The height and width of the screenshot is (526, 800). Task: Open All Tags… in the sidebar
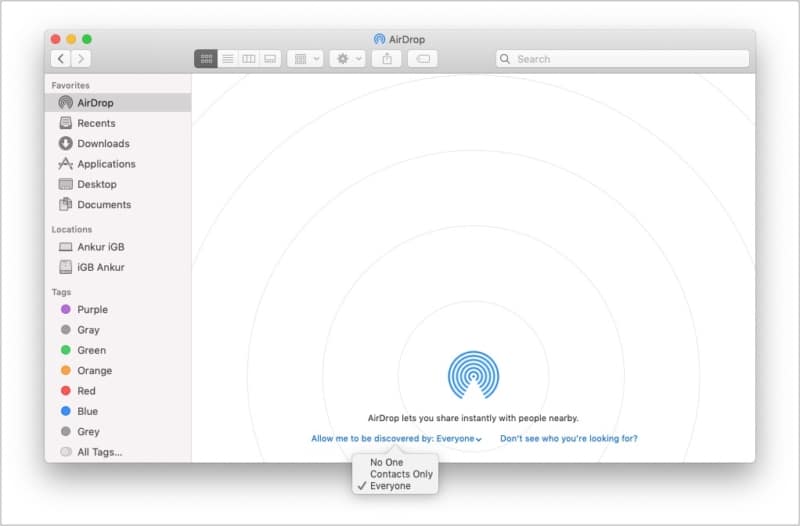(99, 452)
